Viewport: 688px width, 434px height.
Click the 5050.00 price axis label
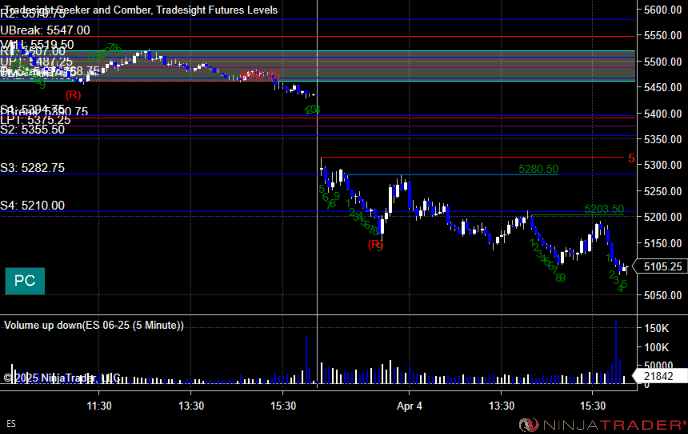point(663,295)
